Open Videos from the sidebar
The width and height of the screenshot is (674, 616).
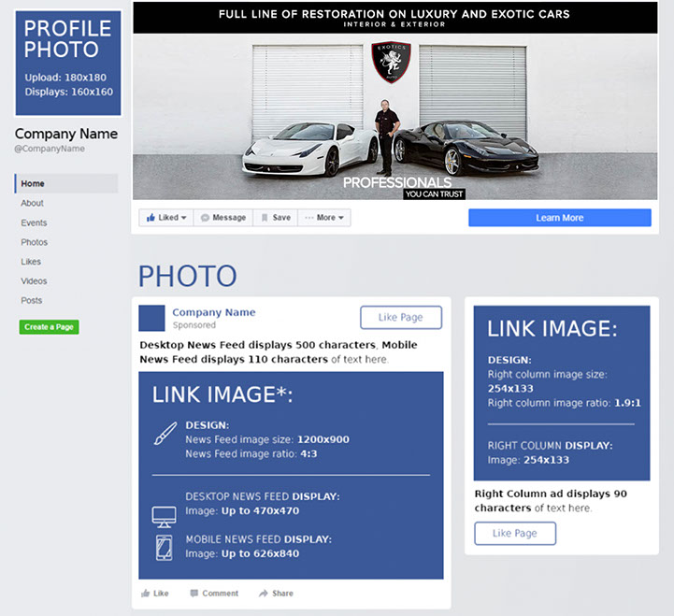click(x=35, y=281)
